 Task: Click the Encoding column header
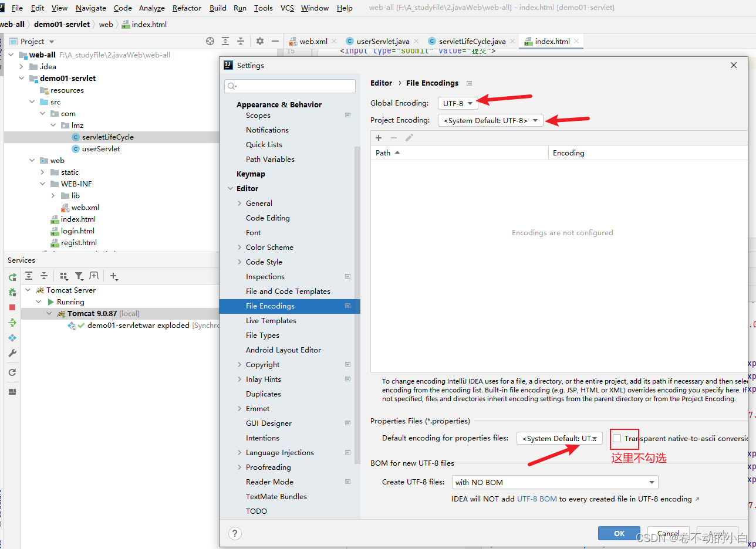[648, 152]
